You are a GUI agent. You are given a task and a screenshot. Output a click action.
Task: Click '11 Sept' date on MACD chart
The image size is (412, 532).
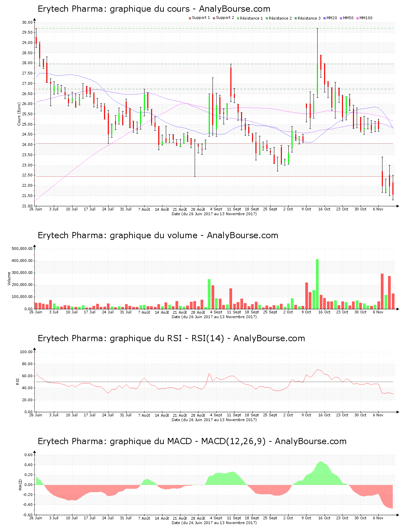(234, 518)
